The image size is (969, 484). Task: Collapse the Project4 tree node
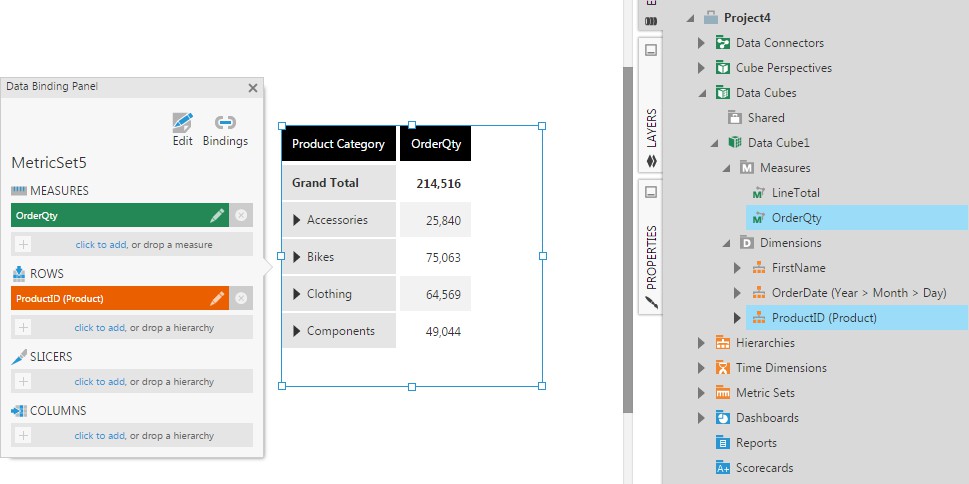pyautogui.click(x=690, y=19)
